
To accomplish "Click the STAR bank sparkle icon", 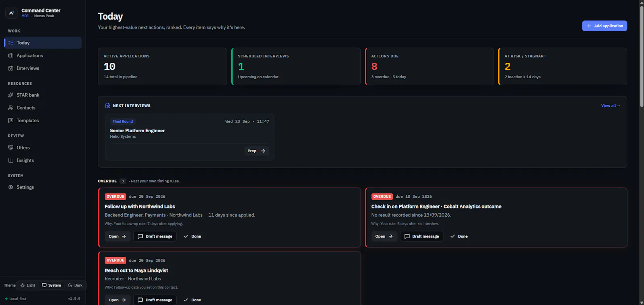I will [11, 95].
